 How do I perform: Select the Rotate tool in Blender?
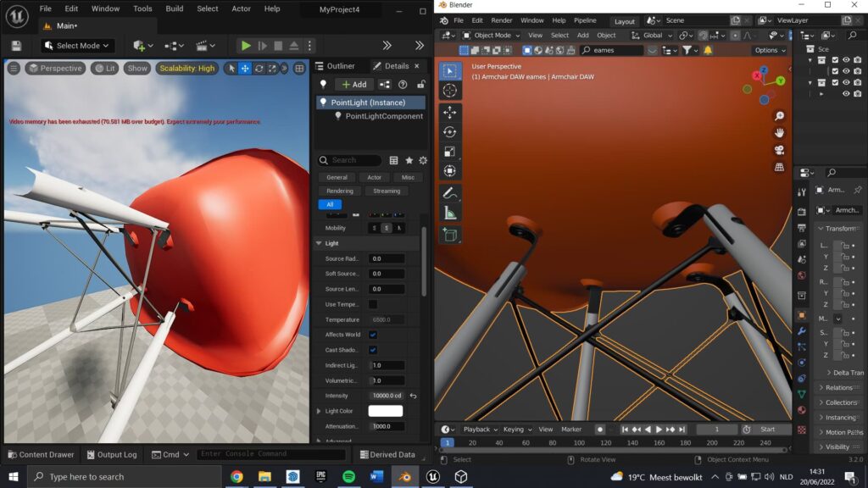click(449, 131)
